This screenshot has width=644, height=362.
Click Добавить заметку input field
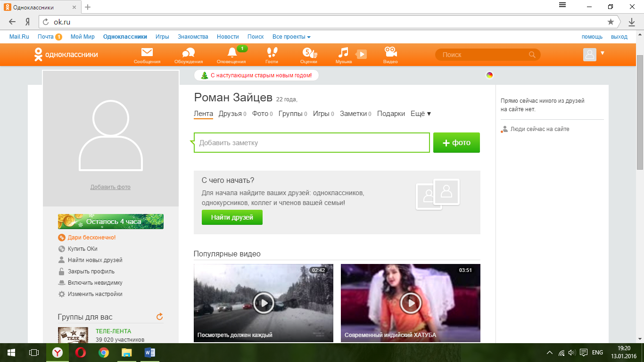(x=312, y=143)
